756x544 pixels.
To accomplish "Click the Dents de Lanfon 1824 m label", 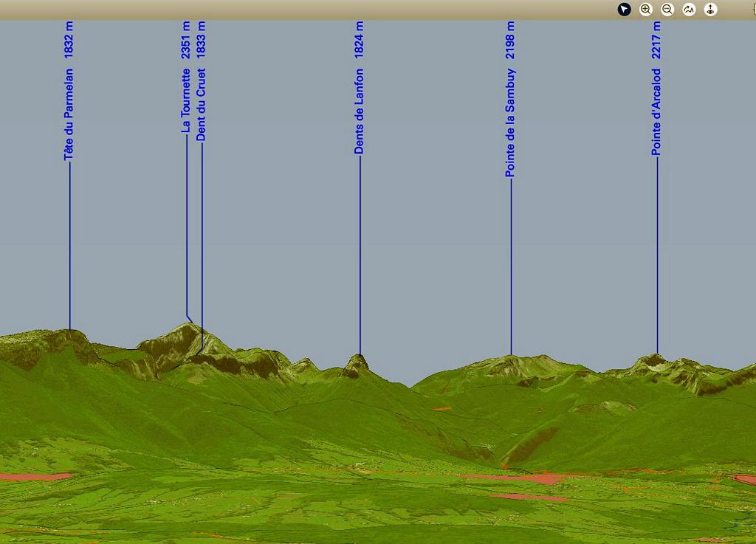I will pos(360,88).
